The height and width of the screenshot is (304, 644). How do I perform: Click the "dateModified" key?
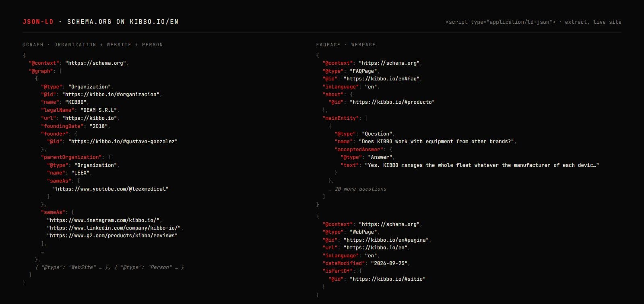[344, 263]
